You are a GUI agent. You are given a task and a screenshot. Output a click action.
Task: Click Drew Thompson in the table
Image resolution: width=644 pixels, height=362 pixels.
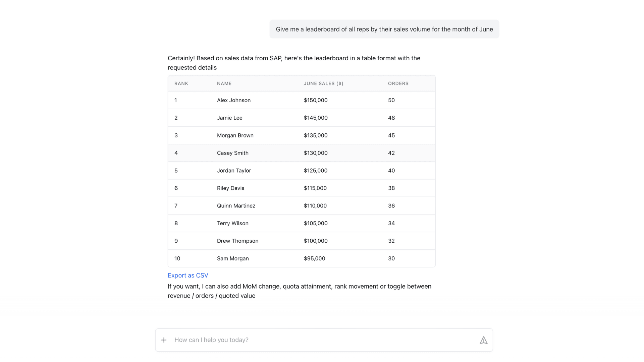pyautogui.click(x=237, y=241)
